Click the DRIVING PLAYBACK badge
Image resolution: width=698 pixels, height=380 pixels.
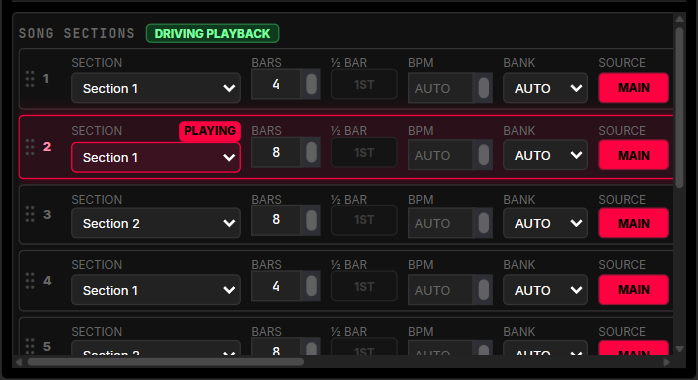(212, 33)
